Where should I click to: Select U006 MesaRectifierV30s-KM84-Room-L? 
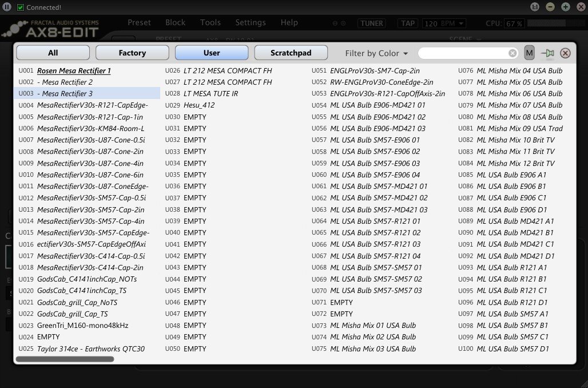point(87,128)
